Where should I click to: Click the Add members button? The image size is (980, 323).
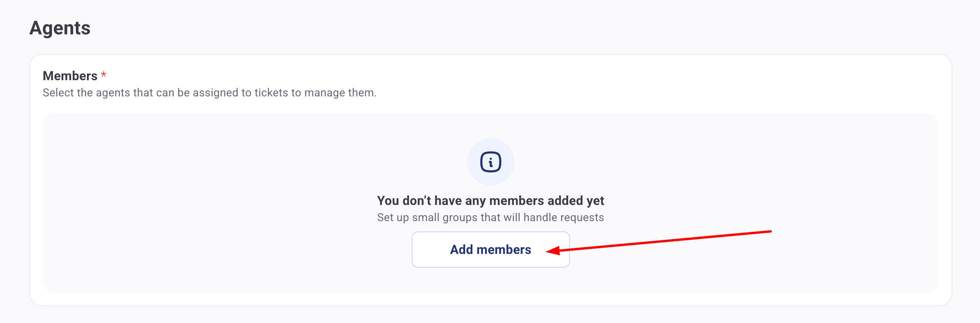click(490, 250)
